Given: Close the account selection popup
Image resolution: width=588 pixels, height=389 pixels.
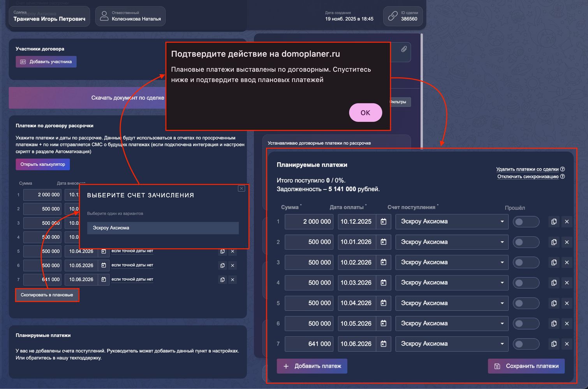Looking at the screenshot, I should (241, 189).
